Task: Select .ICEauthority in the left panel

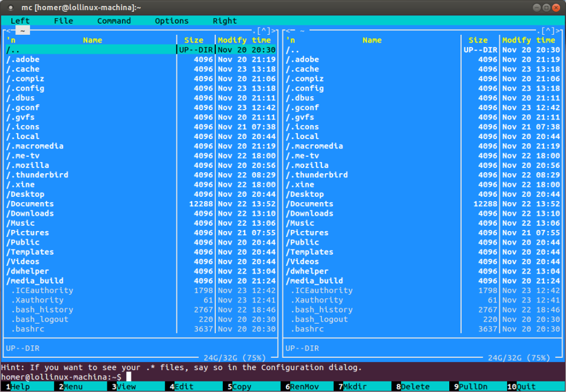Action: tap(141, 291)
